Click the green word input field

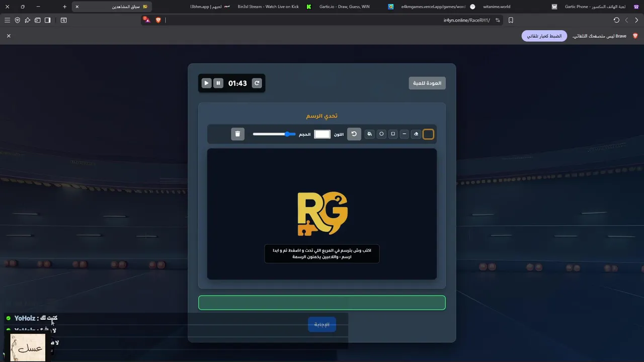(x=322, y=303)
